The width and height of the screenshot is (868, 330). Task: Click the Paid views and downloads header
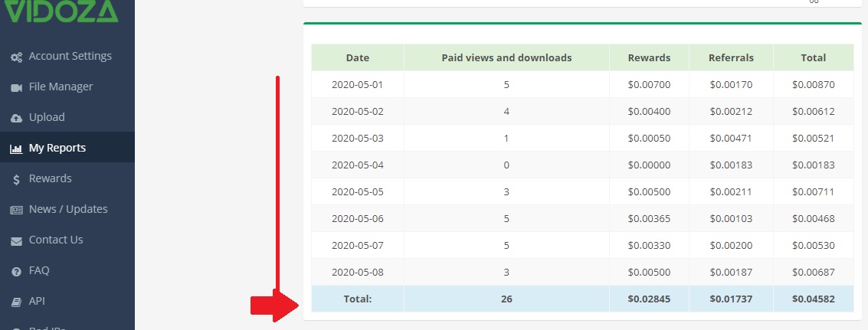coord(506,57)
